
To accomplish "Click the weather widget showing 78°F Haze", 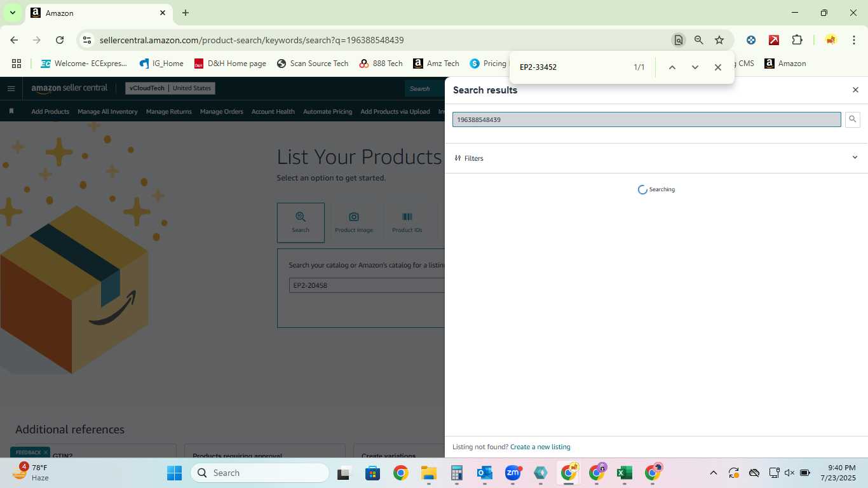I will click(x=31, y=473).
